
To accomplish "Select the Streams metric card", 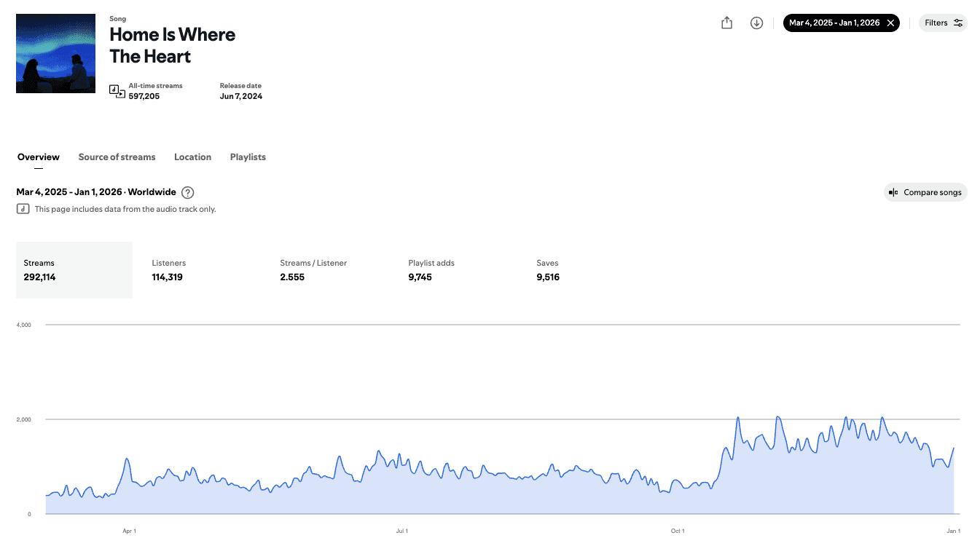I will [74, 270].
